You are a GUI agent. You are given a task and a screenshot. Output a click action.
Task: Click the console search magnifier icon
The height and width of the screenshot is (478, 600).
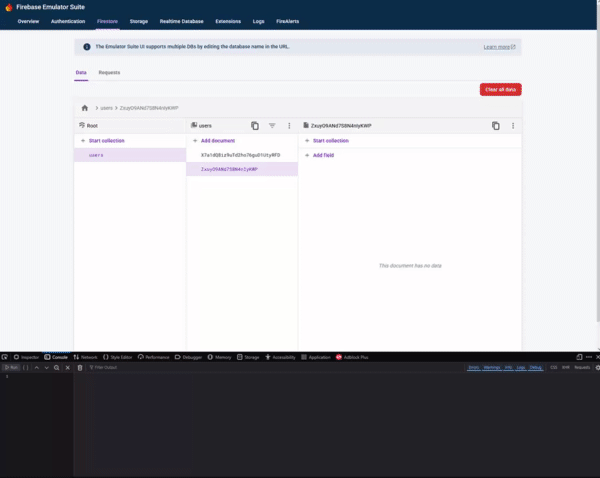(x=57, y=367)
